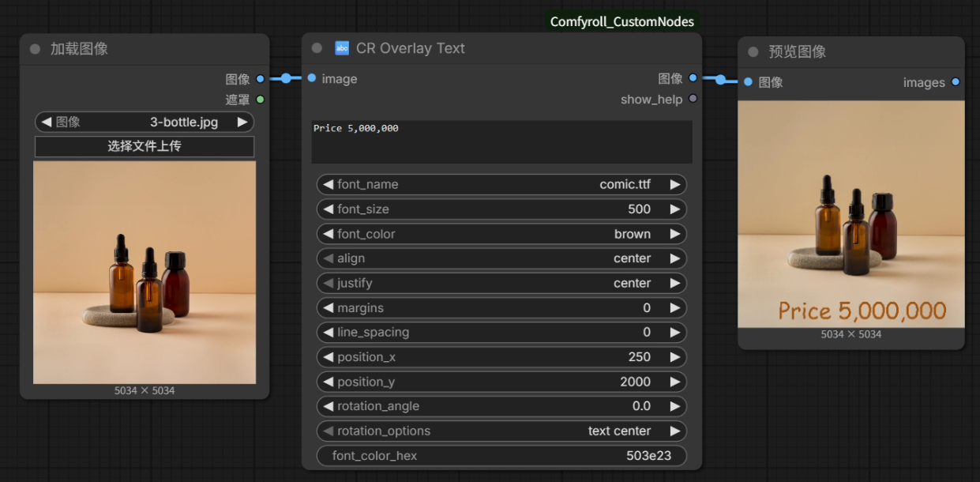Open the justify center dropdown

click(x=501, y=283)
